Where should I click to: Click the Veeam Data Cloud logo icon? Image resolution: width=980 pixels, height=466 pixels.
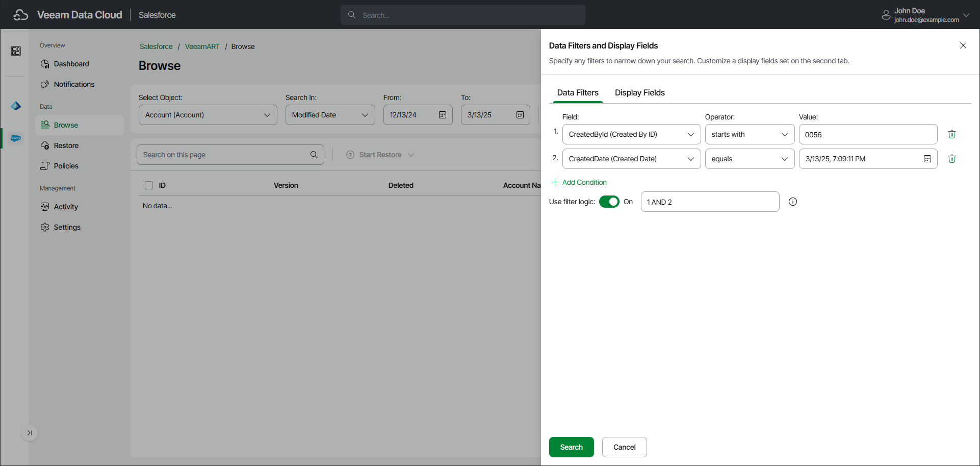coord(21,15)
